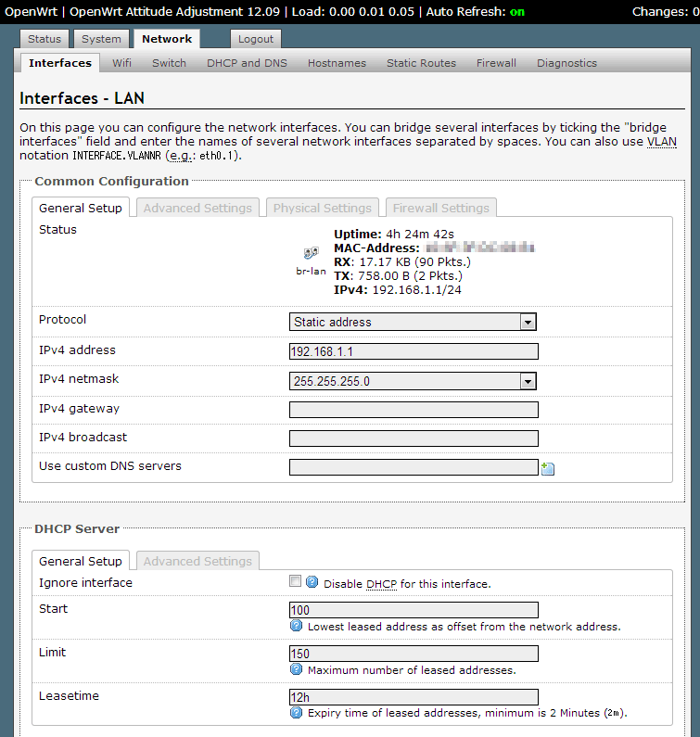700x737 pixels.
Task: Switch to Firewall Settings tab
Action: pyautogui.click(x=441, y=208)
